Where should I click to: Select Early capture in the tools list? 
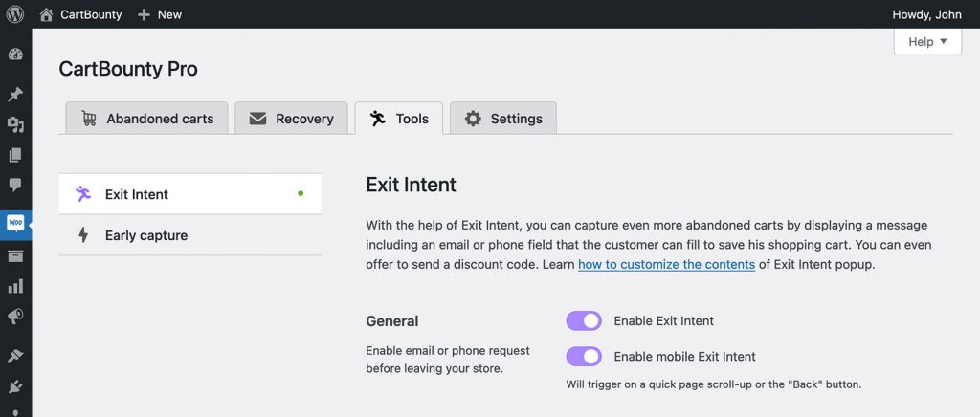click(x=190, y=235)
